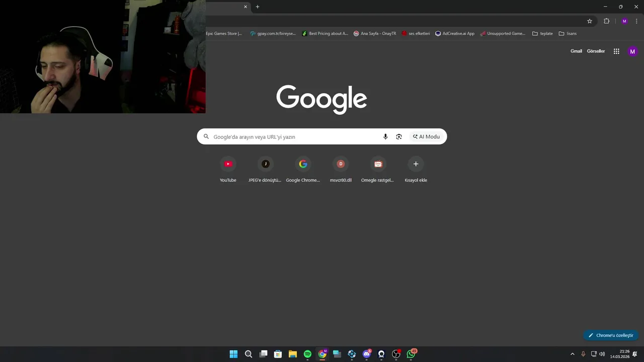This screenshot has height=362, width=644.
Task: Open Epic Games Store bookmark
Action: (x=224, y=34)
